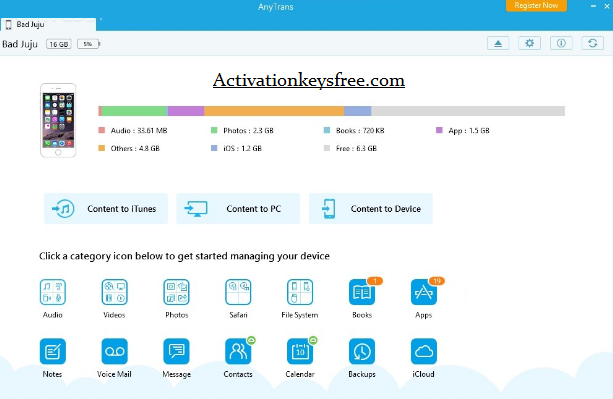The width and height of the screenshot is (613, 399).
Task: Click the 'Others : 4.8 GB' label
Action: pos(135,149)
